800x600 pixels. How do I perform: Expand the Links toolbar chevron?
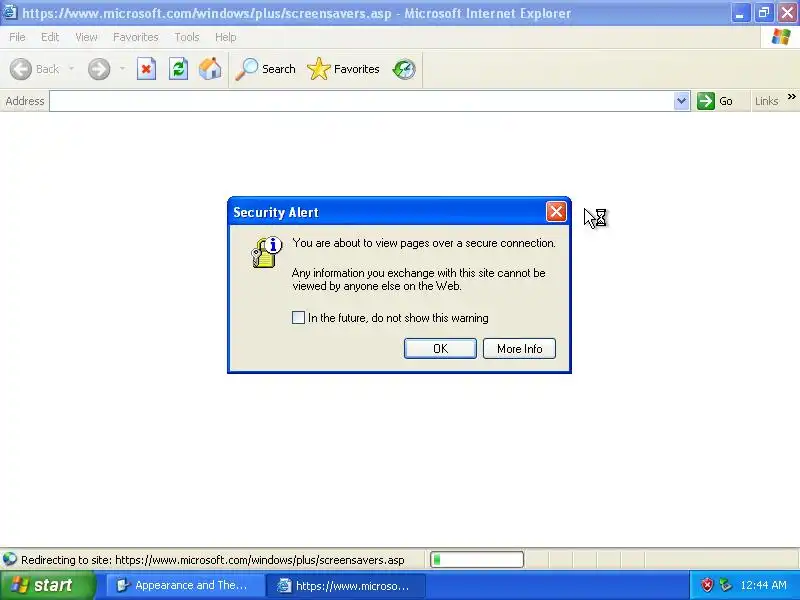[791, 97]
